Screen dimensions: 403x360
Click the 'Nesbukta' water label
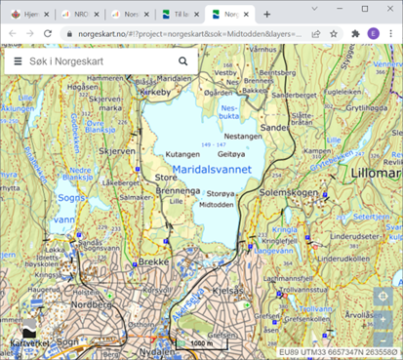pyautogui.click(x=229, y=112)
